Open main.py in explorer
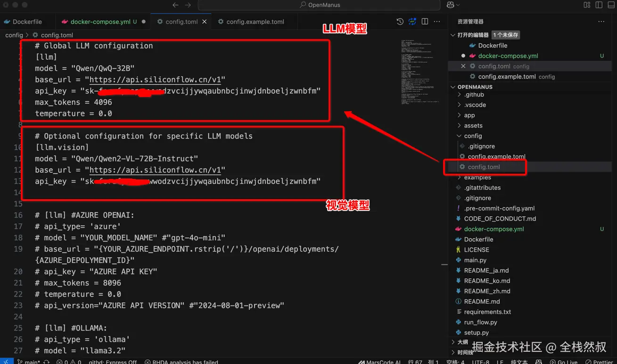 [x=475, y=260]
